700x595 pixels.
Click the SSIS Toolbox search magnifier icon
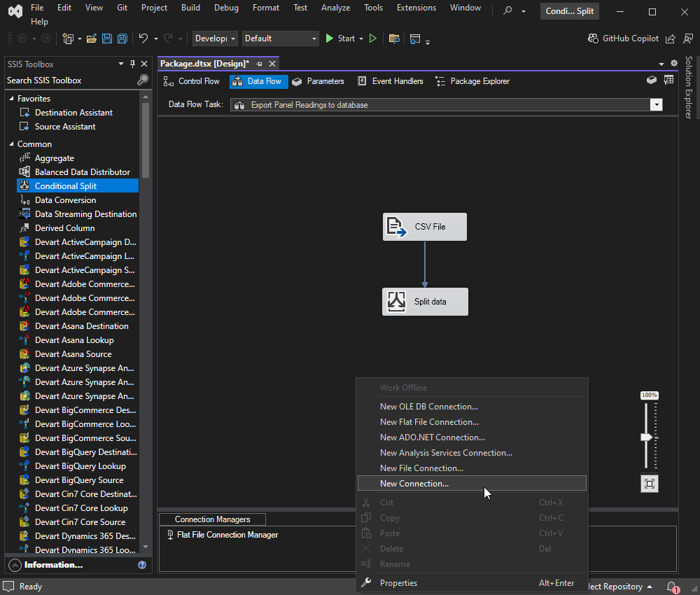[x=142, y=80]
